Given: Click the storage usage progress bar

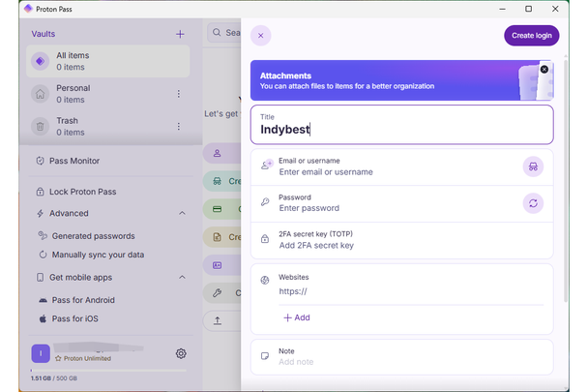Looking at the screenshot, I should [106, 369].
